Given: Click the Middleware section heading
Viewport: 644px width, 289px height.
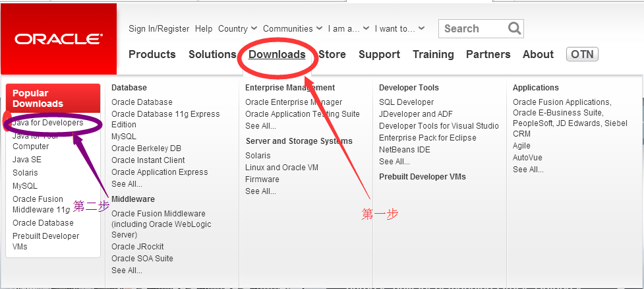Looking at the screenshot, I should coord(133,199).
